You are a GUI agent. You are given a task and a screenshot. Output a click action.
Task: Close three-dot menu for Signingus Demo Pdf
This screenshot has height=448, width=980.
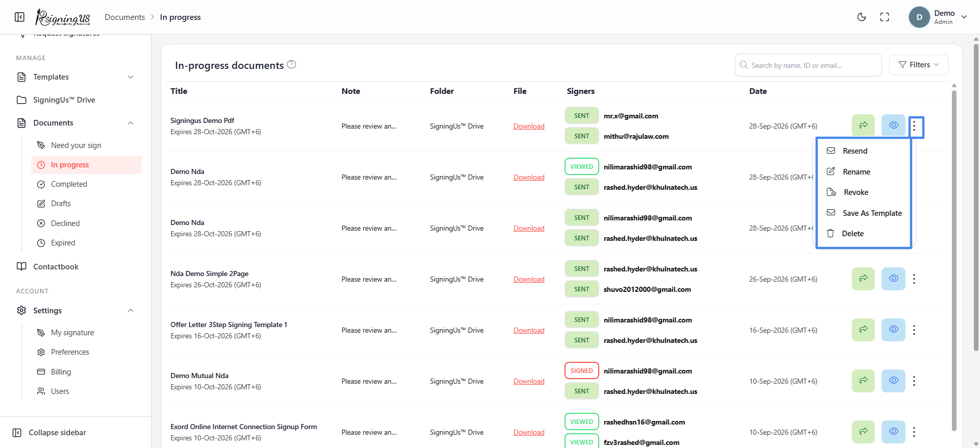pos(915,126)
